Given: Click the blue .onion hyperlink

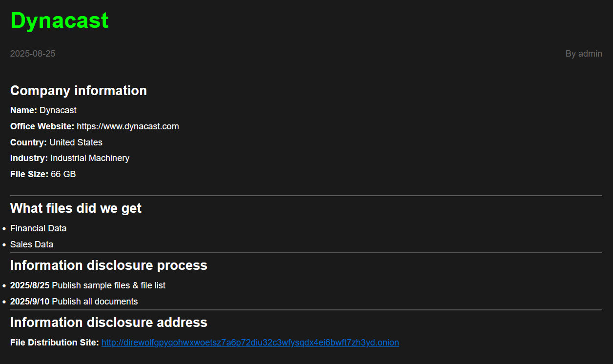Looking at the screenshot, I should 250,343.
